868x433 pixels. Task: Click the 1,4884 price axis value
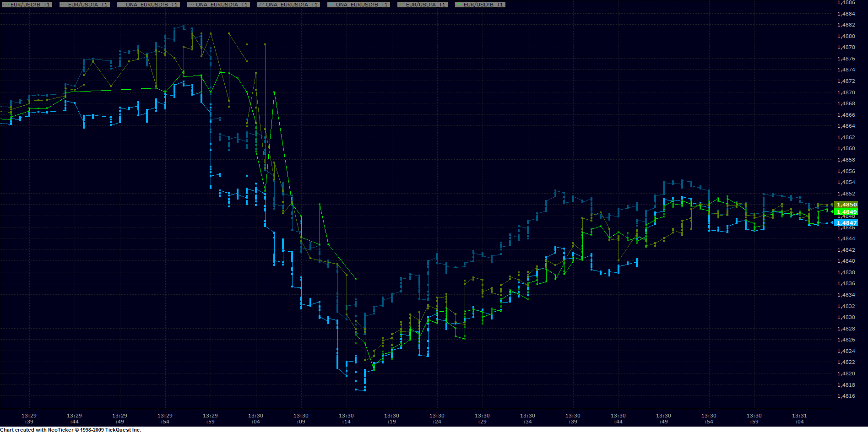(x=846, y=14)
